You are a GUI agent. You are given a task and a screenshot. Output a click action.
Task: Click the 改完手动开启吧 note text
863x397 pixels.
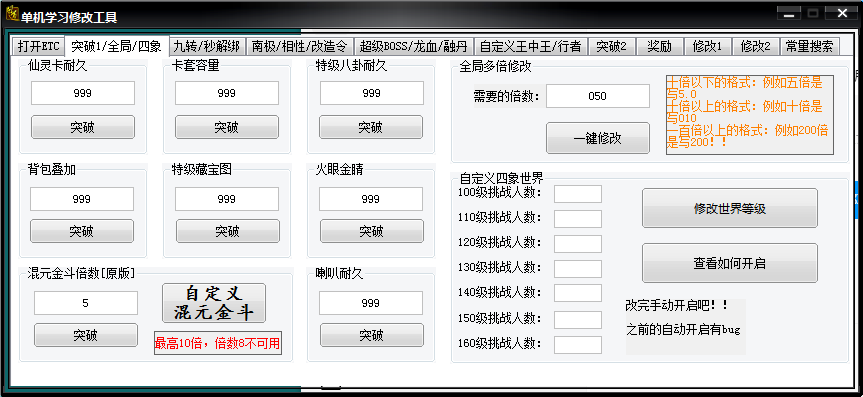tap(677, 305)
